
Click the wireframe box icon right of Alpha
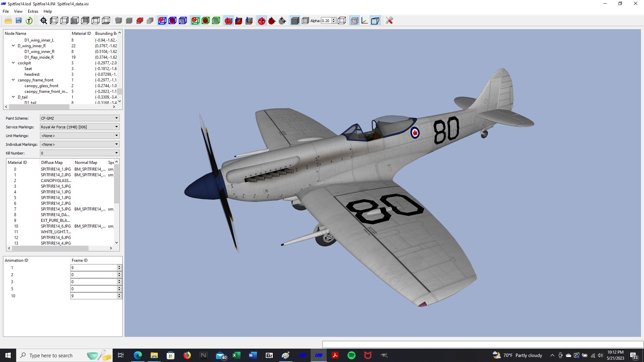point(342,21)
